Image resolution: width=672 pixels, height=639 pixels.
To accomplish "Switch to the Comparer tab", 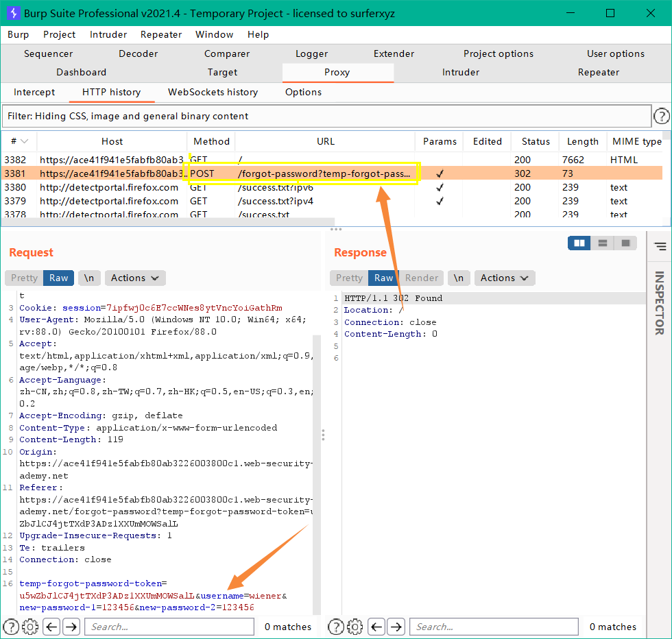I will [227, 53].
